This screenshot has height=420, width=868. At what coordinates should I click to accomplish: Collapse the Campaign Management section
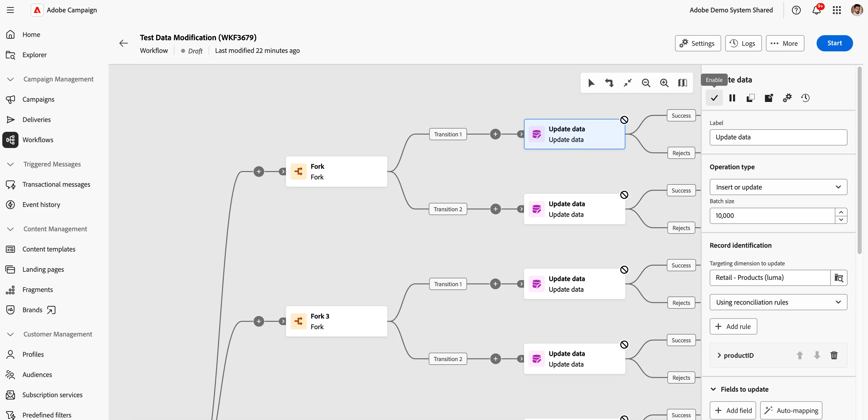pyautogui.click(x=10, y=79)
